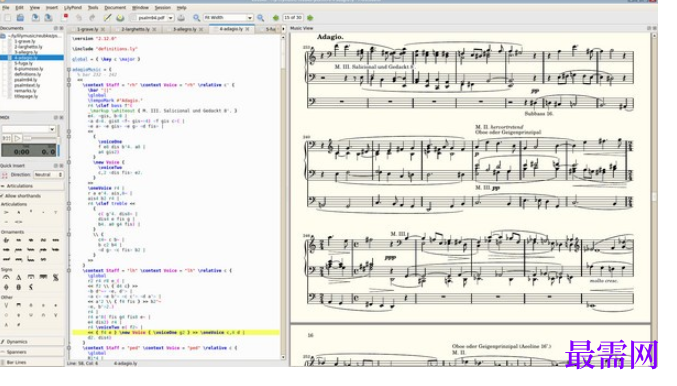Screen dimensions: 677x386
Task: Select psalmtext.ly in Documents list
Action: tap(27, 85)
